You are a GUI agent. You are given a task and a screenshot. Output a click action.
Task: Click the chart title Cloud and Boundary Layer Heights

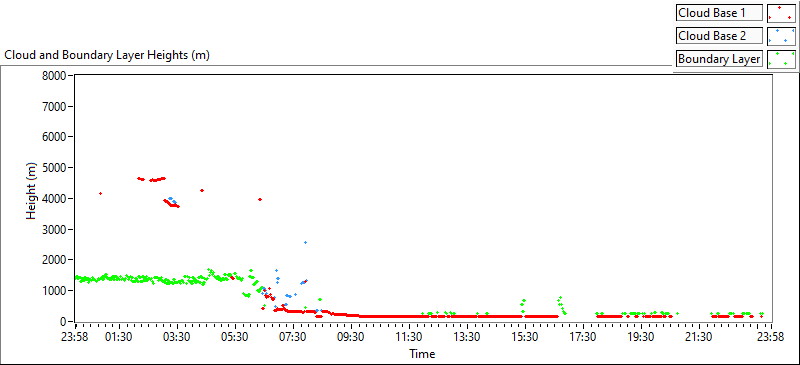[107, 55]
